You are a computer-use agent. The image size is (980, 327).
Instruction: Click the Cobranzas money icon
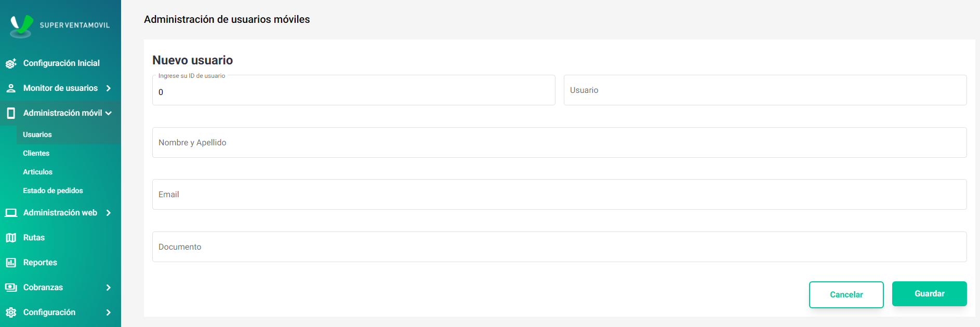[x=11, y=288]
